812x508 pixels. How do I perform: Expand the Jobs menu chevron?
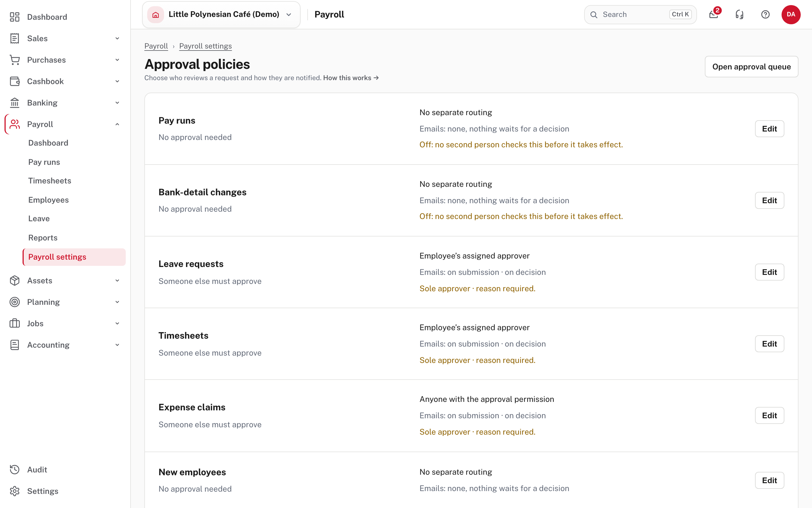click(117, 323)
